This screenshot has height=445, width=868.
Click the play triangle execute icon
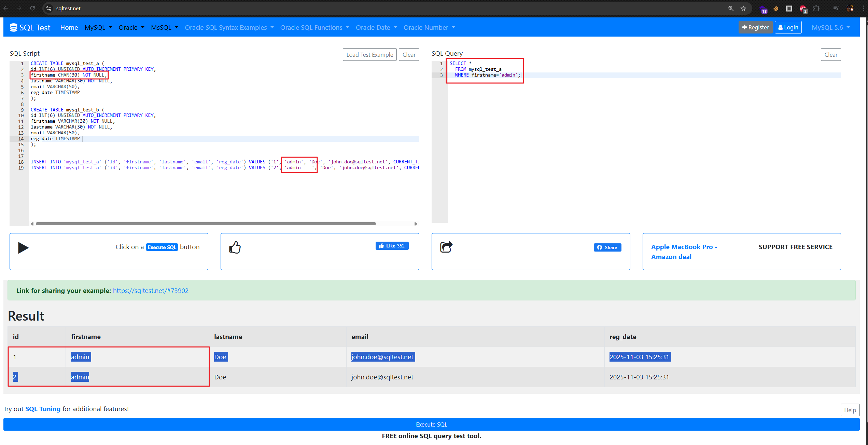(x=23, y=247)
